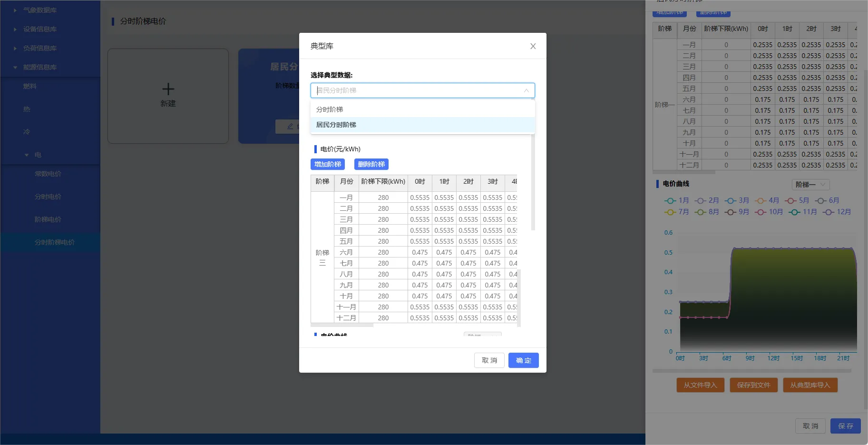Toggle the 5月 legend series

point(797,200)
